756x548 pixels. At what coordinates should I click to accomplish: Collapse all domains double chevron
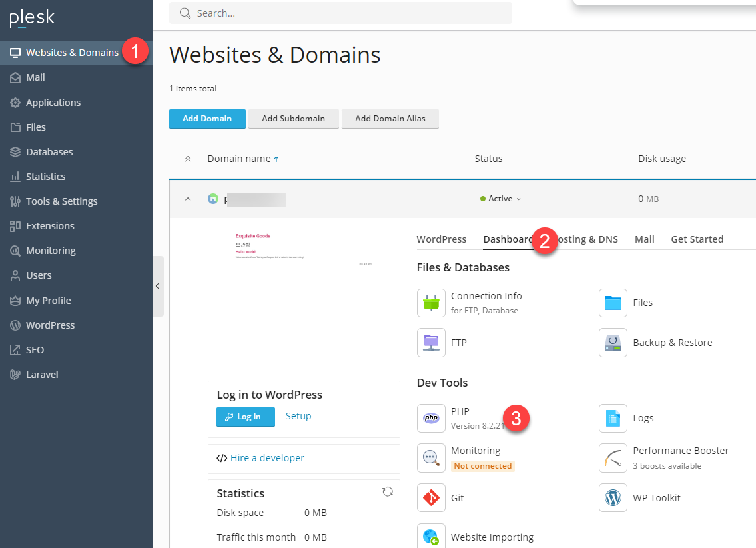click(x=188, y=159)
